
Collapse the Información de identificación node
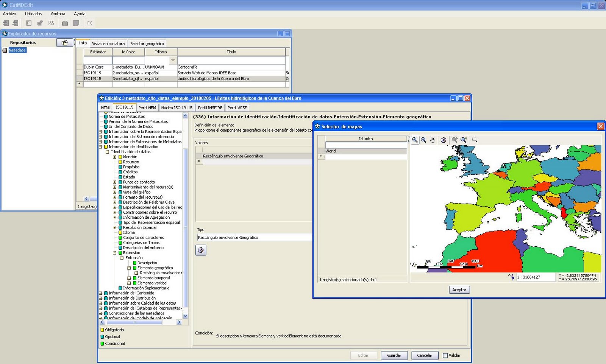pos(101,147)
